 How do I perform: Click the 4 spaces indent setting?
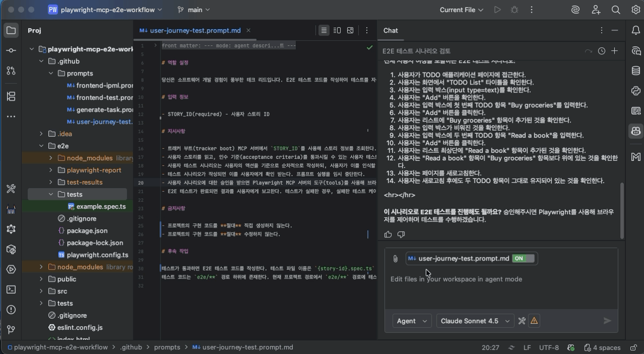pyautogui.click(x=602, y=347)
